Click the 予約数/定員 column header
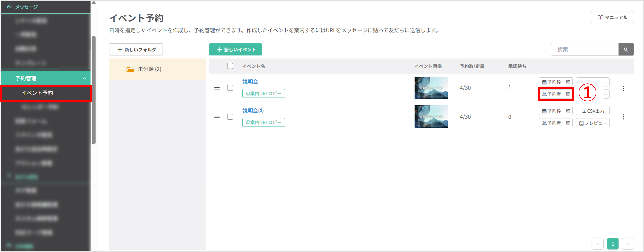Viewport: 644px width, 252px height. (x=472, y=66)
